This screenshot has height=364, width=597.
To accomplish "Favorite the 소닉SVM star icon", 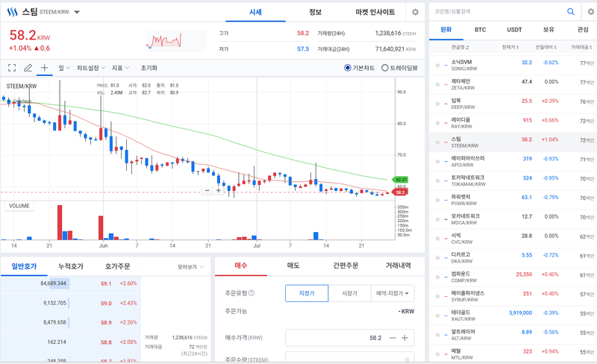I will pyautogui.click(x=437, y=65).
